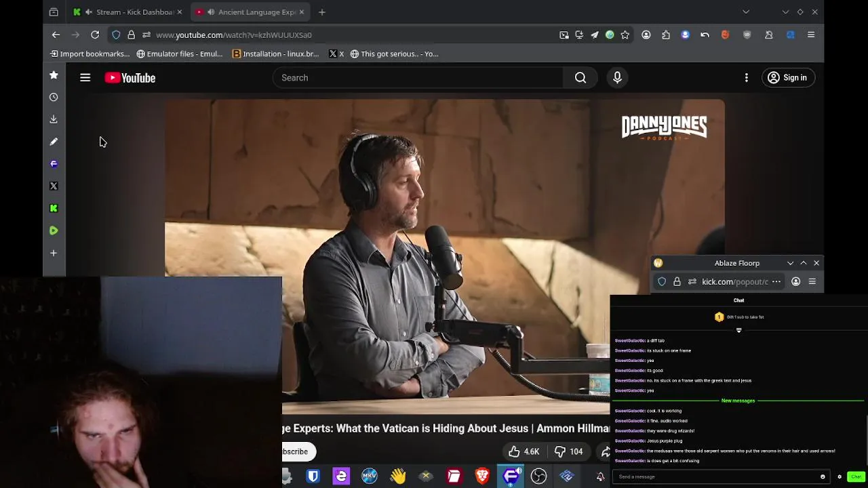
Task: Open This got serious bookmark
Action: 394,54
